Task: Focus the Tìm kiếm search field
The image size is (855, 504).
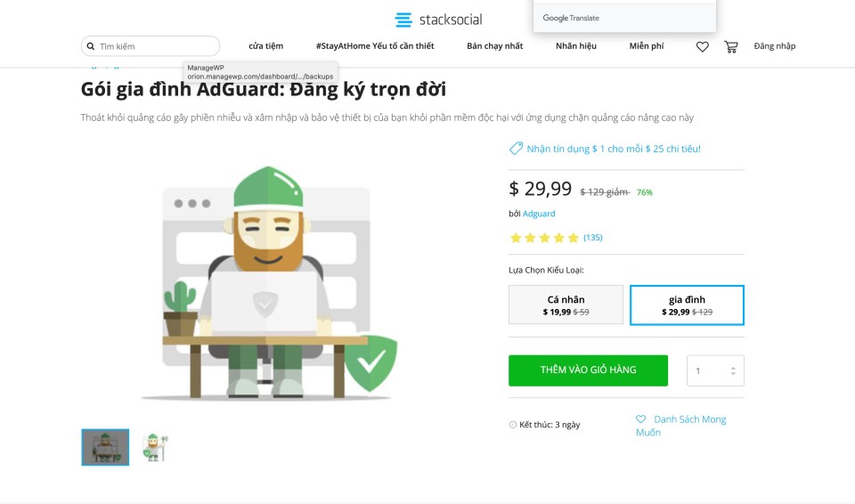Action: (151, 46)
